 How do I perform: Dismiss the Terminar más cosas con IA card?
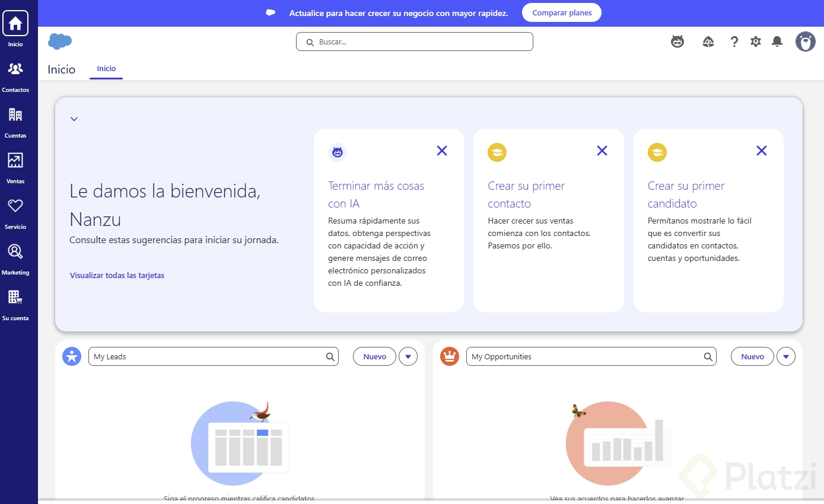click(x=442, y=151)
